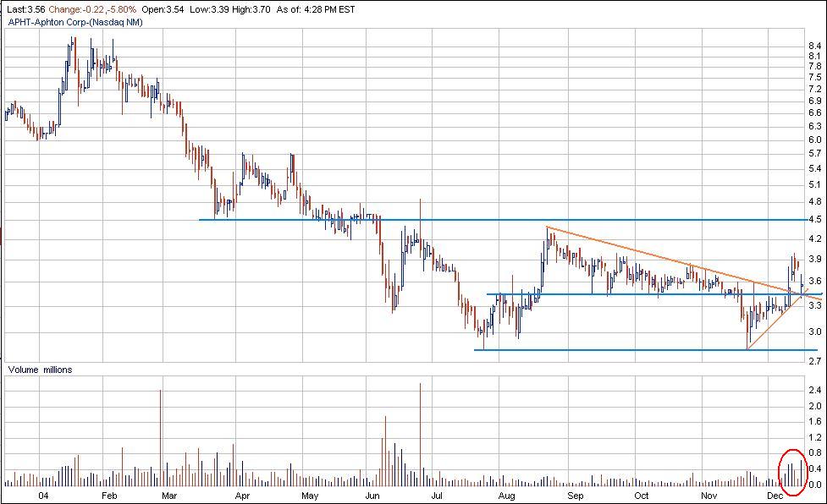Click the 'Apr' month label
This screenshot has width=827, height=504.
coord(242,496)
